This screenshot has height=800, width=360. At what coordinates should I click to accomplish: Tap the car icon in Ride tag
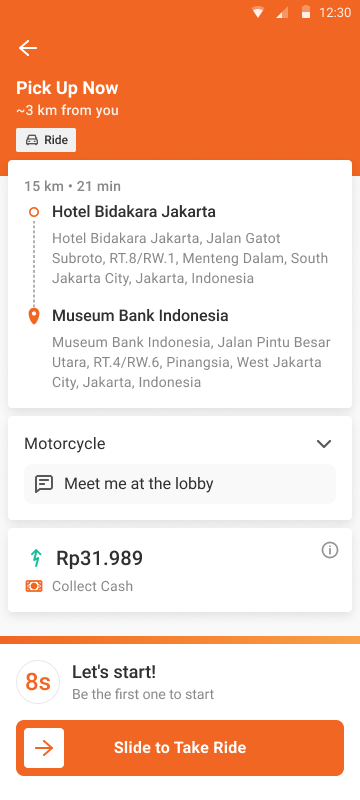click(x=32, y=140)
